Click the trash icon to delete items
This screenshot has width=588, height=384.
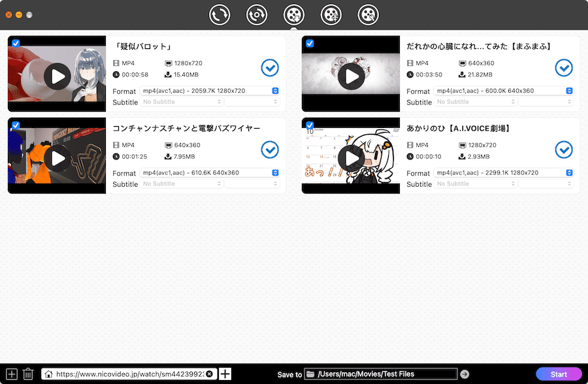click(28, 374)
